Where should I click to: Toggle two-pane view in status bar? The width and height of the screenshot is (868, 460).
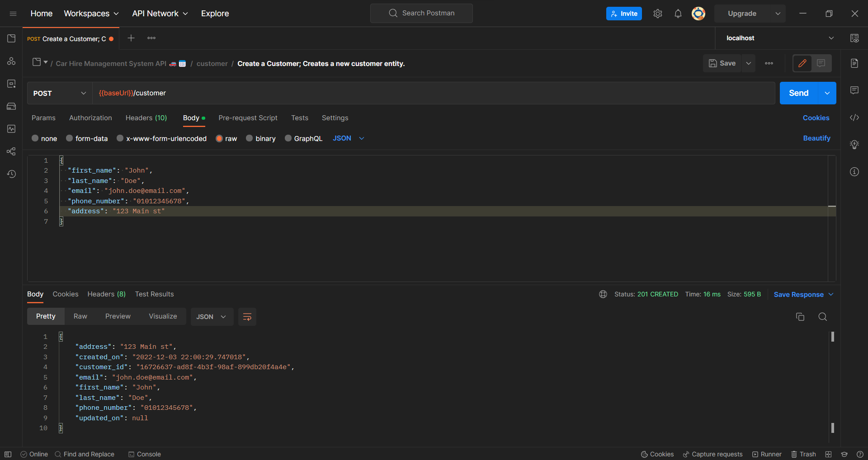click(x=828, y=454)
